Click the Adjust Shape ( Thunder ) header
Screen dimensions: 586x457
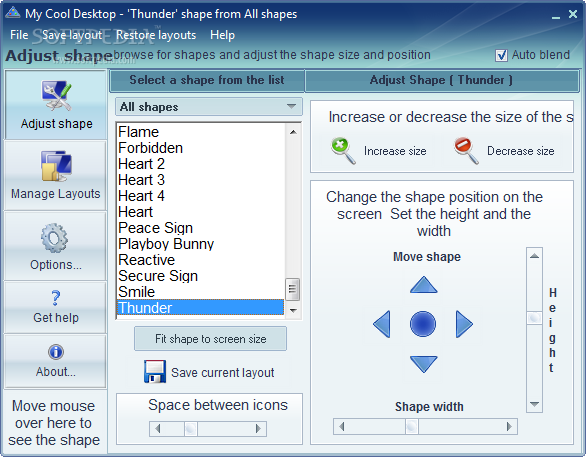(x=441, y=80)
